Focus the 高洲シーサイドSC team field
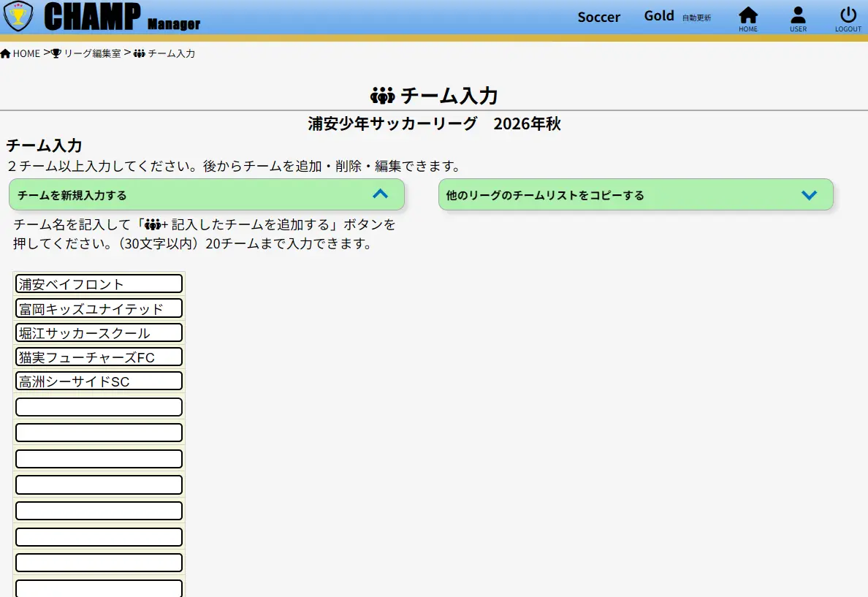 99,381
